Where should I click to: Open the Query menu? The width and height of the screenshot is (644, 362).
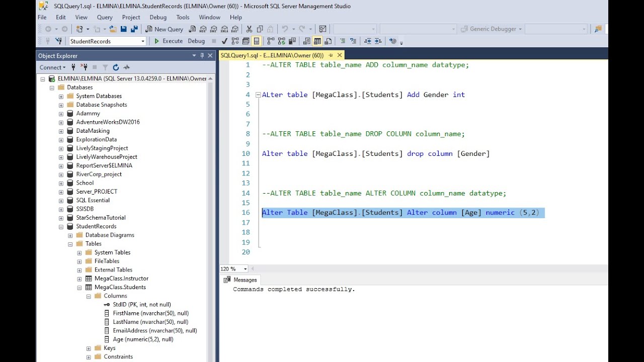[x=105, y=17]
